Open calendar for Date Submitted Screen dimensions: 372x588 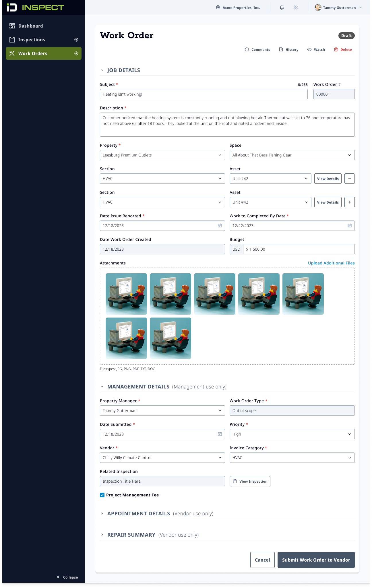click(220, 434)
